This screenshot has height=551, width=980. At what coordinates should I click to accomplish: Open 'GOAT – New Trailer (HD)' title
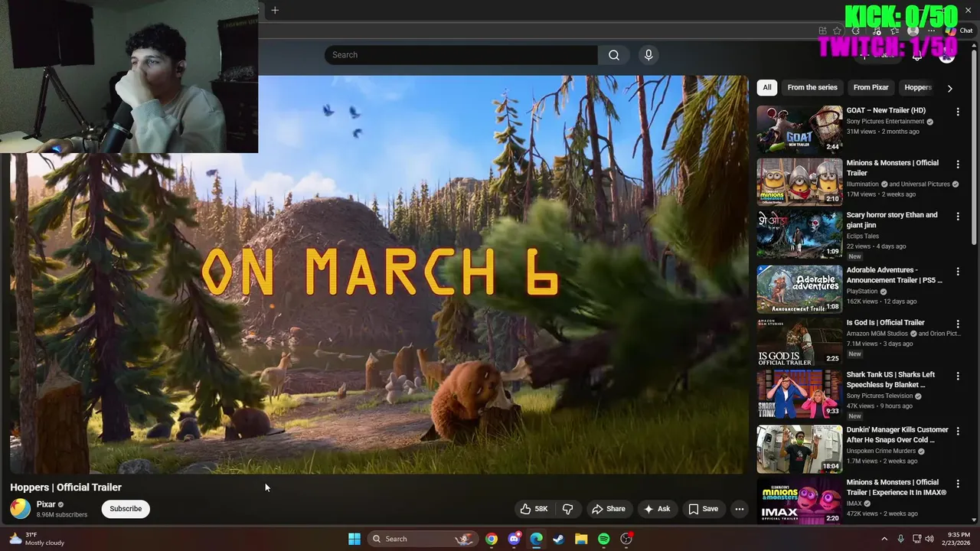tap(886, 110)
